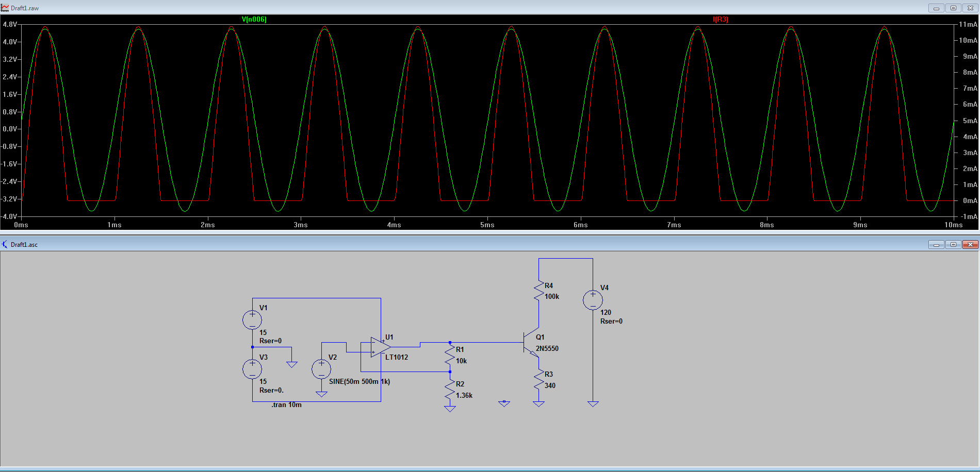Restore the Draft1.asc schematic window
Viewport: 980px width, 472px height.
pos(953,244)
